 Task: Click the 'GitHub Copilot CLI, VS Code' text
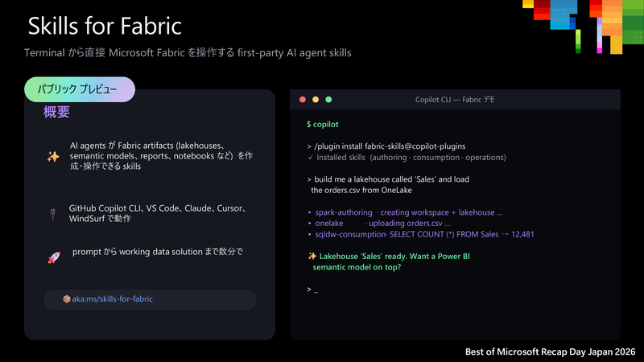(x=157, y=213)
